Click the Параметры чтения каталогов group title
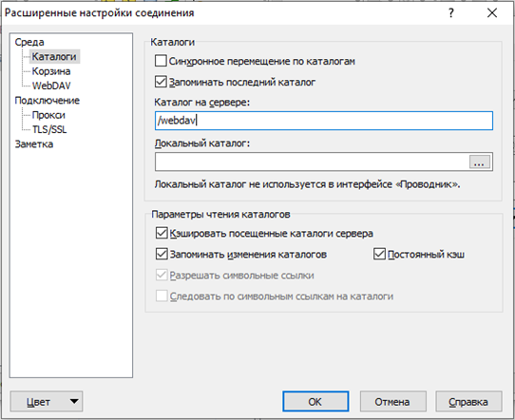 pos(220,215)
